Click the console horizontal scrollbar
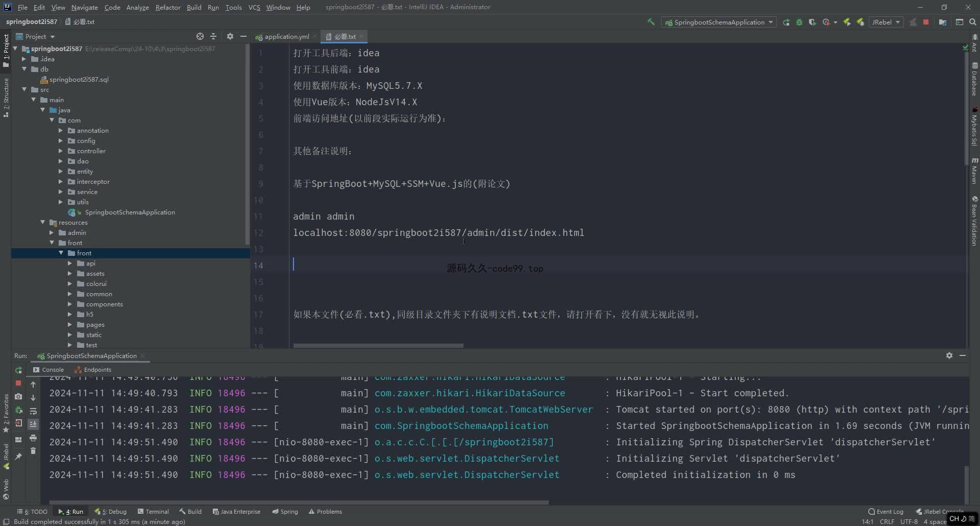Viewport: 980px width, 526px height. (299, 502)
